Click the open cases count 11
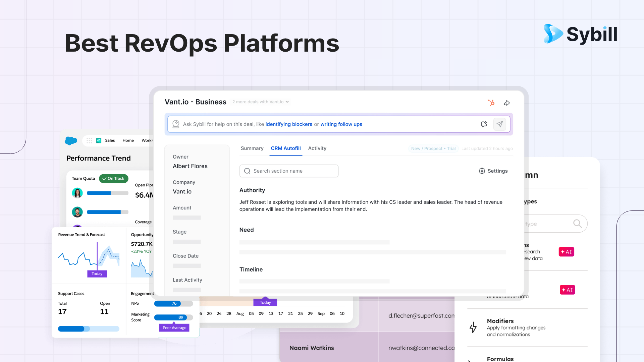The height and width of the screenshot is (362, 644). [x=104, y=312]
